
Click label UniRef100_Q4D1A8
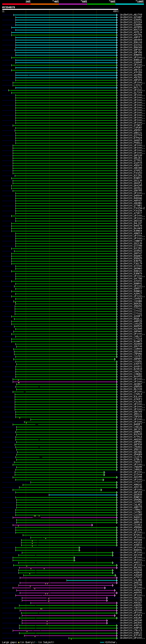pyautogui.click(x=131, y=620)
